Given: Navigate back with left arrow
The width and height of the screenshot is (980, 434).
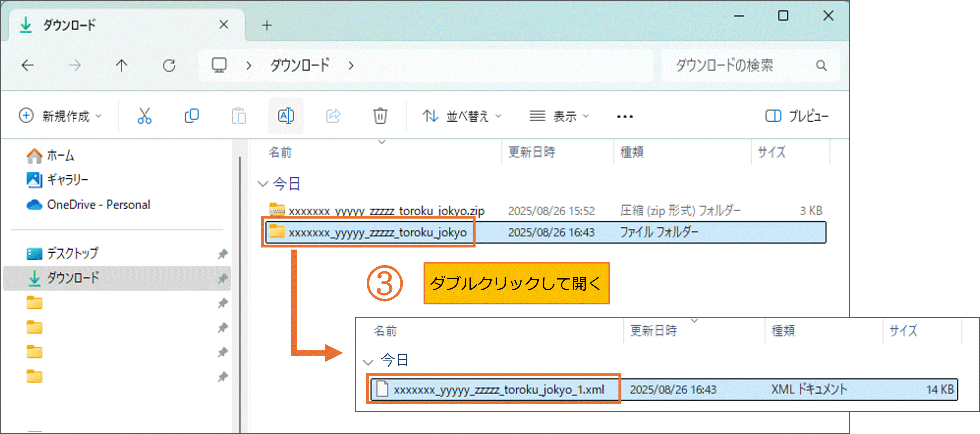Looking at the screenshot, I should 28,66.
